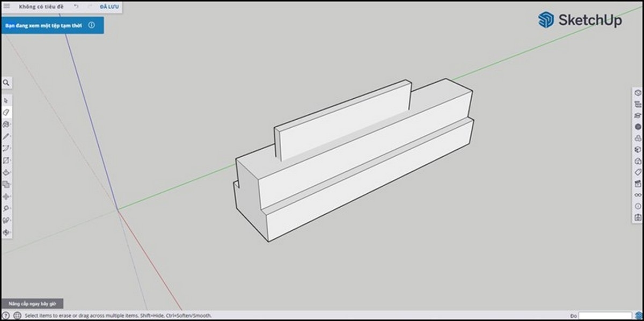Select the Arc tool
The image size is (644, 321).
pos(6,148)
